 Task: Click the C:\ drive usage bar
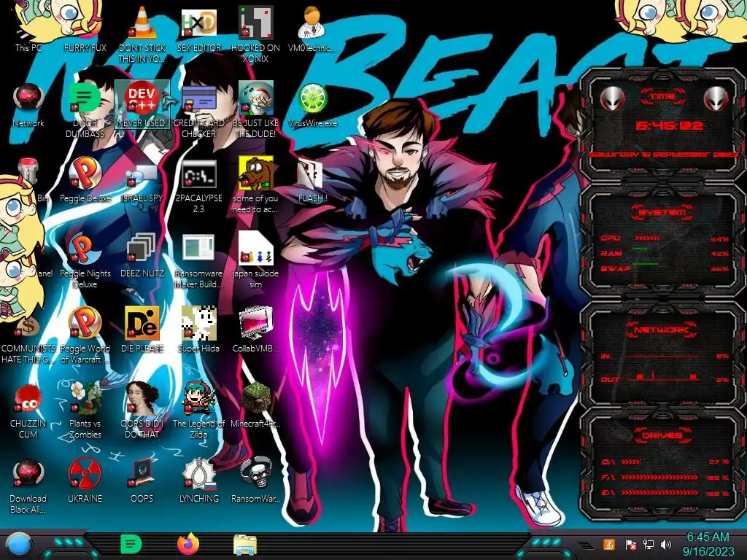630,462
